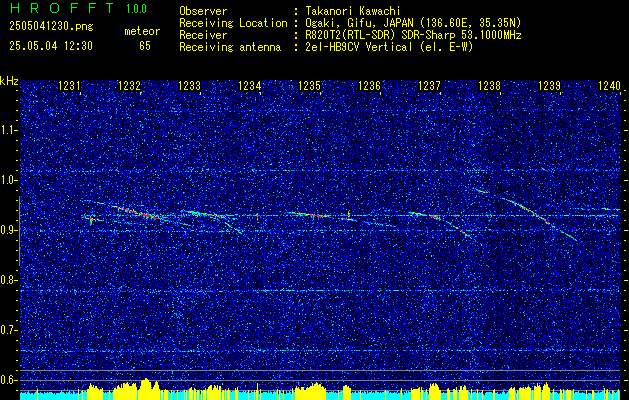Click the 0.9 kHz axis label
The height and width of the screenshot is (400, 629).
pyautogui.click(x=8, y=230)
